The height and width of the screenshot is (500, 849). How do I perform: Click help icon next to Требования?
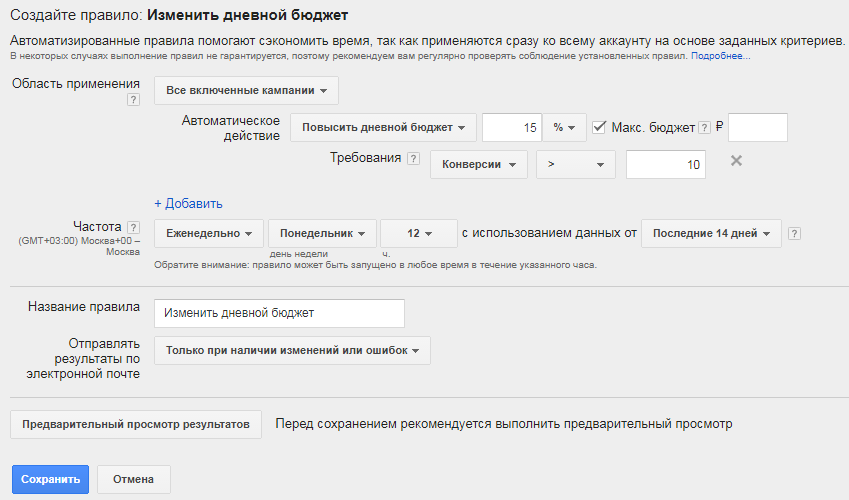[413, 159]
